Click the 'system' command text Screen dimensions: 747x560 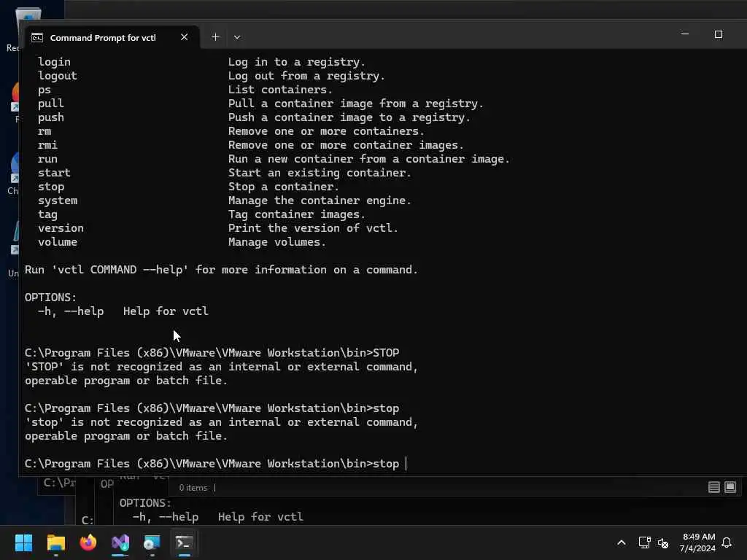[58, 201]
